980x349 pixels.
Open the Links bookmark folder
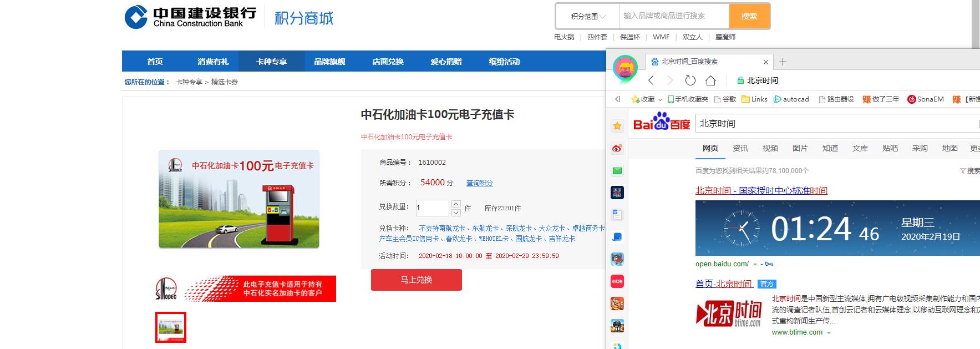tap(754, 99)
